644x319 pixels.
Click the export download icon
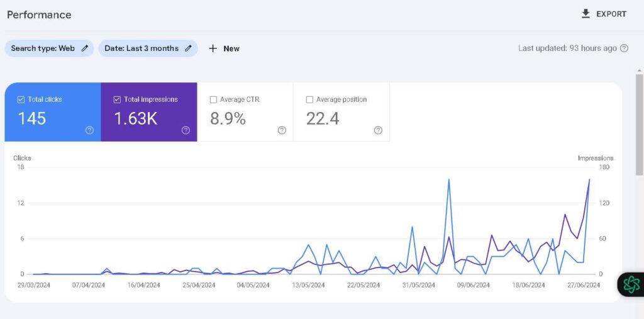click(x=586, y=14)
